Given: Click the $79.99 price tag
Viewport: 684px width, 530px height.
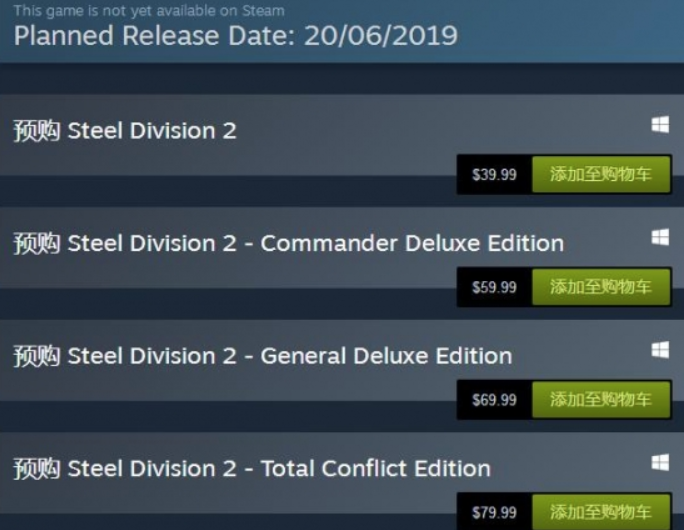Looking at the screenshot, I should 494,513.
